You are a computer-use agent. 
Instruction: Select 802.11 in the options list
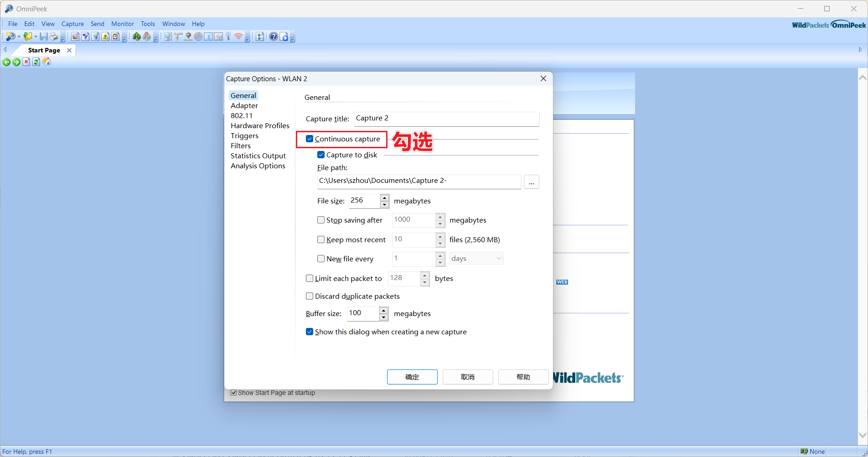242,115
